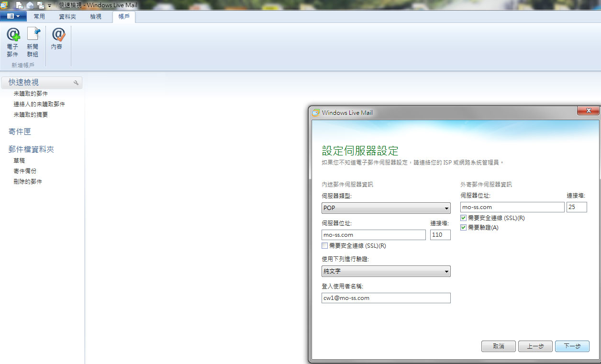Add a new 電子郵件 account
The width and height of the screenshot is (601, 364).
click(x=13, y=42)
